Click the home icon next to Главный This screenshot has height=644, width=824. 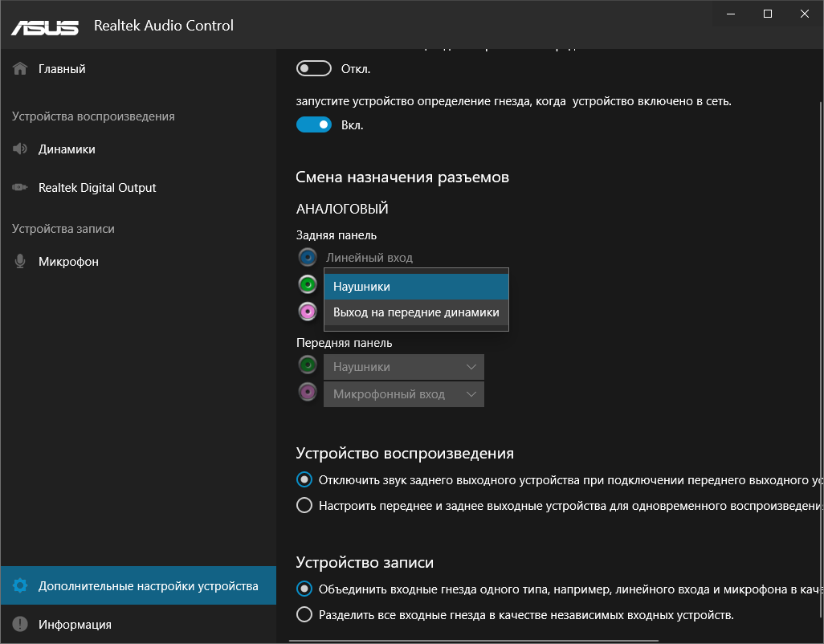tap(21, 69)
